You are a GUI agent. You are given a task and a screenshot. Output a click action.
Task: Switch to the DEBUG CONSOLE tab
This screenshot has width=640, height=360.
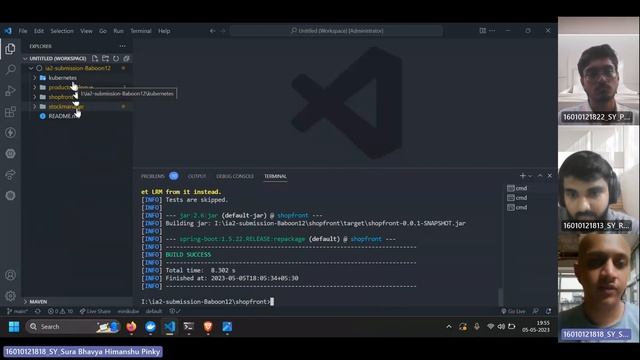click(235, 176)
